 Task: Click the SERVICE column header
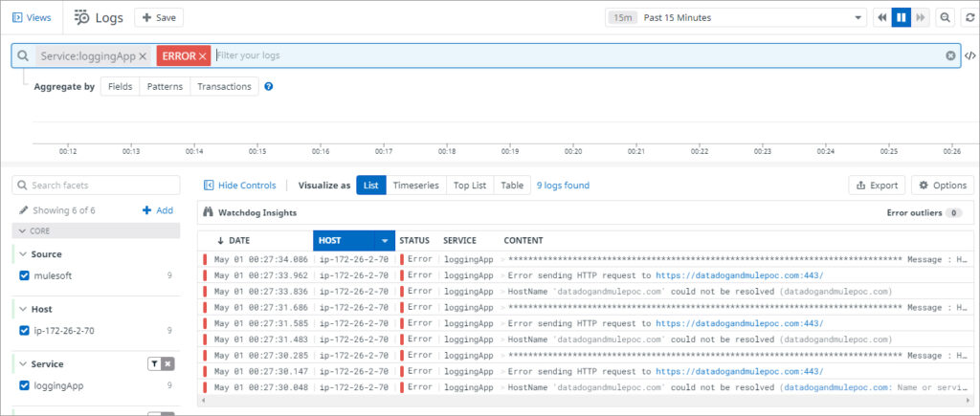pyautogui.click(x=459, y=240)
